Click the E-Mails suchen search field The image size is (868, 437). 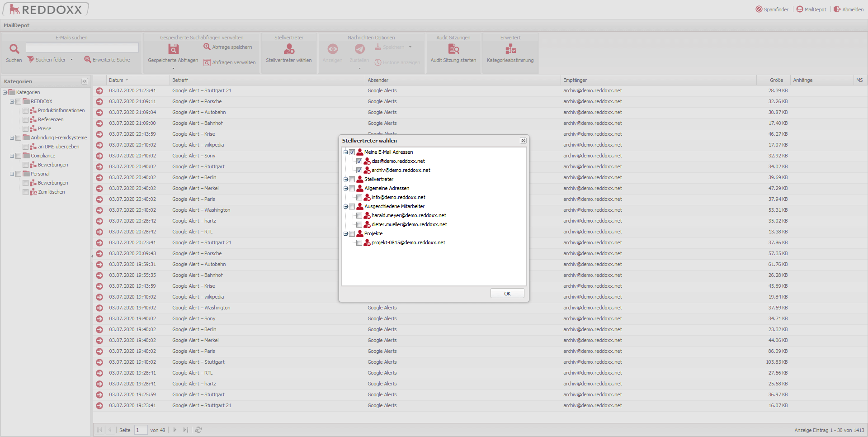tap(82, 47)
